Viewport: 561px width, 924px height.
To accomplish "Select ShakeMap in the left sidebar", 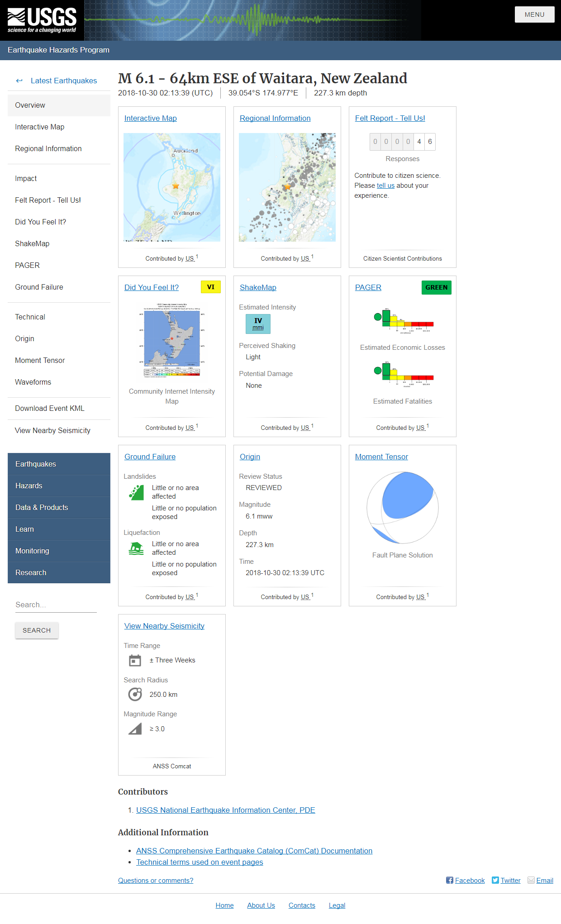I will tap(32, 243).
